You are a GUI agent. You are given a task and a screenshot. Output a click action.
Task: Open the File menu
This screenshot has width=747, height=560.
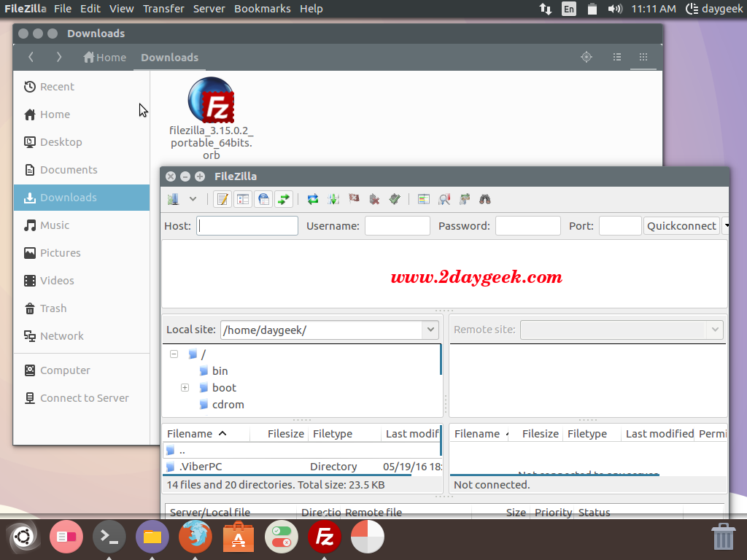tap(63, 9)
